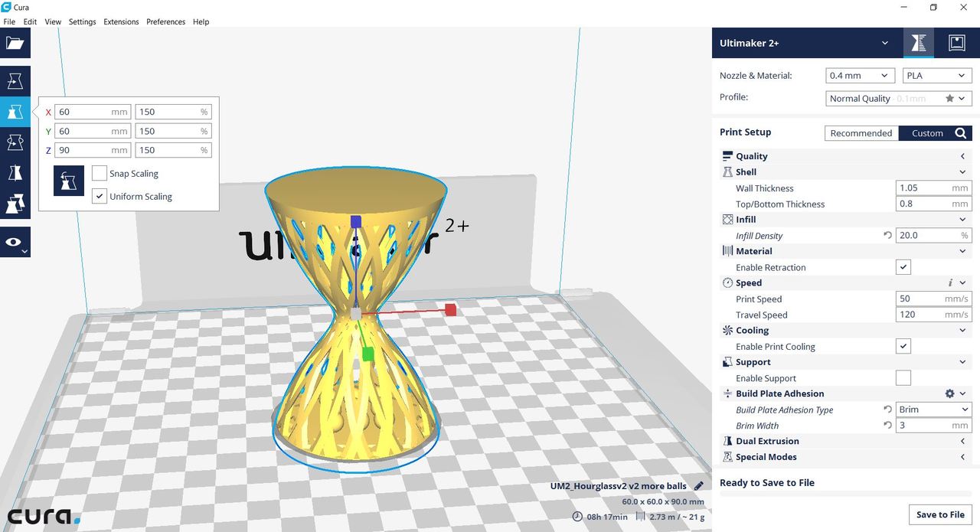Click the Reset scaling button
Viewport: 980px width, 532px height.
68,181
